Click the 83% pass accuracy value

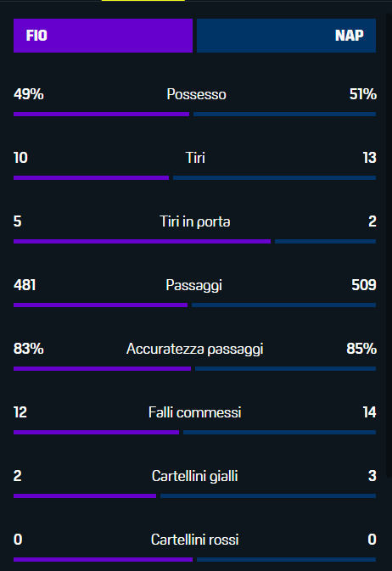point(28,349)
